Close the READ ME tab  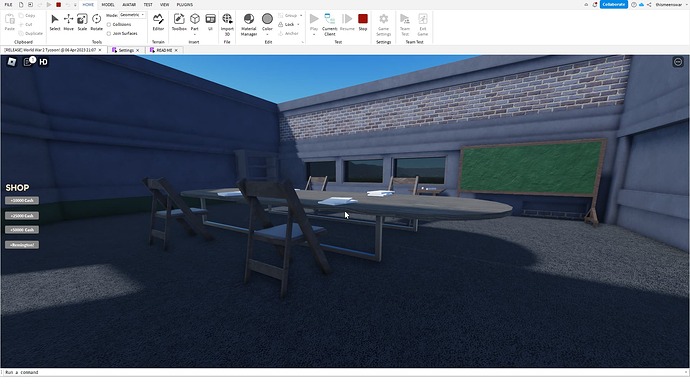pos(176,50)
